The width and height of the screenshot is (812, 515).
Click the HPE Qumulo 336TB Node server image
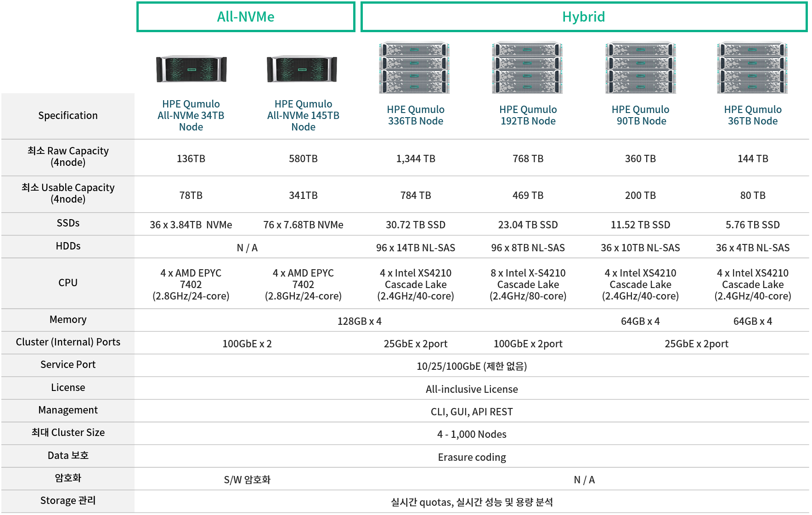click(x=415, y=68)
